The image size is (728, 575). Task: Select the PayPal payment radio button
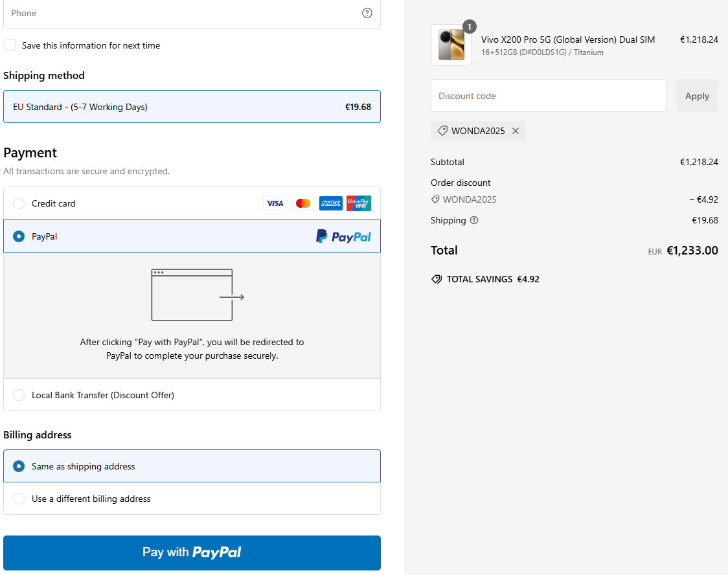coord(19,236)
